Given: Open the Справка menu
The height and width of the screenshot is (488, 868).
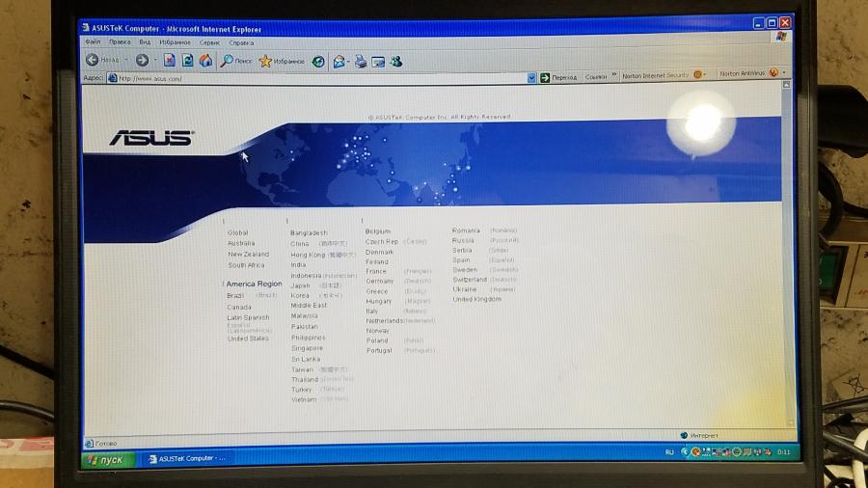Looking at the screenshot, I should 241,43.
